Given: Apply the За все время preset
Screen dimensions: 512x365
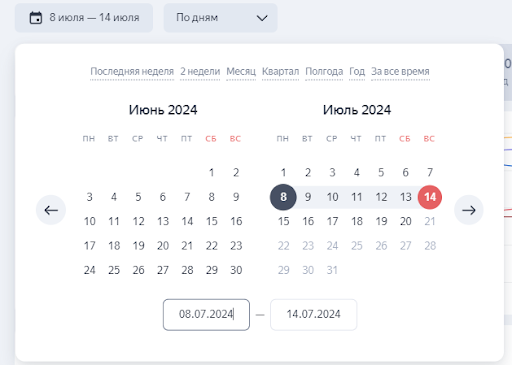Looking at the screenshot, I should 400,71.
